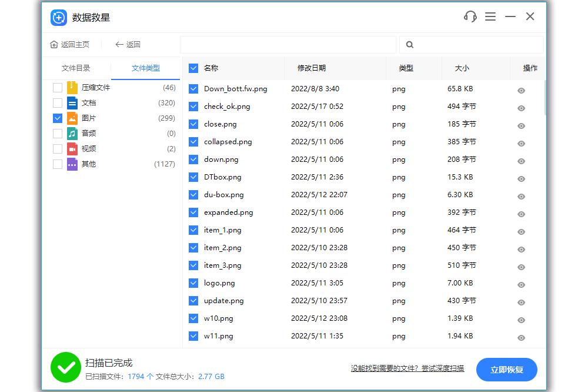Viewport: 588px width, 392px height.
Task: Open customer support headset icon
Action: (470, 16)
